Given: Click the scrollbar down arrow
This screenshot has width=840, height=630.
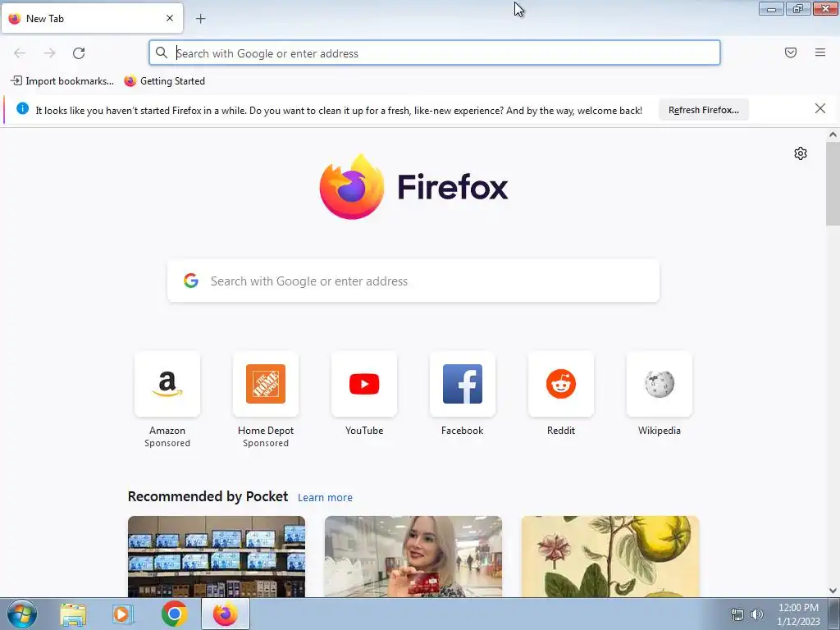Looking at the screenshot, I should (833, 591).
